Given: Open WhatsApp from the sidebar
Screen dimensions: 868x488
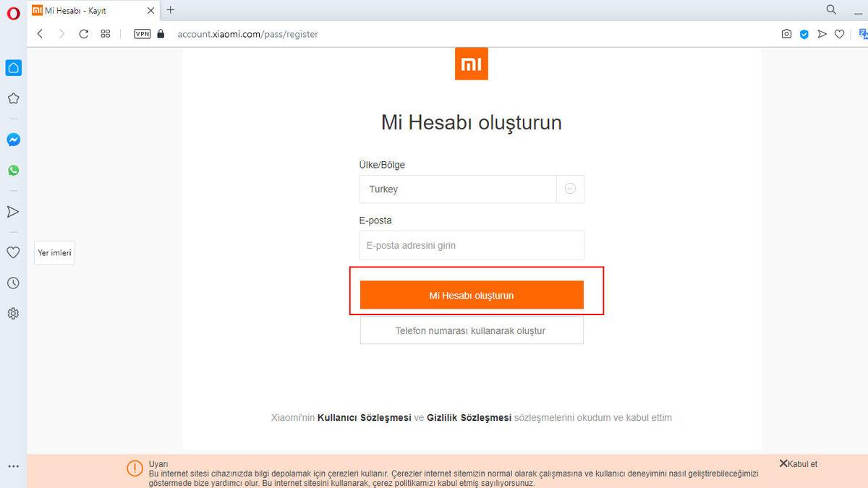Looking at the screenshot, I should tap(13, 170).
